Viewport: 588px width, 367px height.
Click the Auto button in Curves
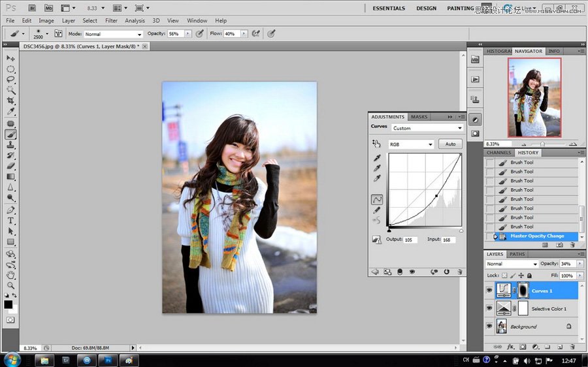point(450,144)
